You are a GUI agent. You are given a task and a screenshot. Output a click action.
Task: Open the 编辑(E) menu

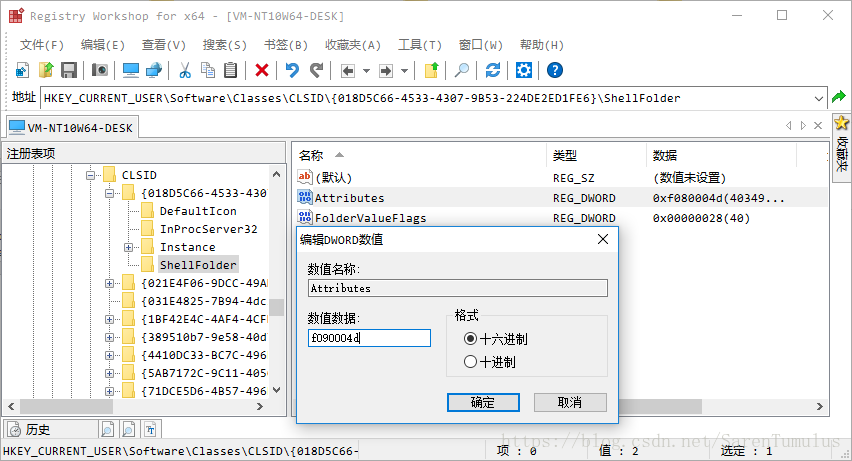(x=103, y=45)
